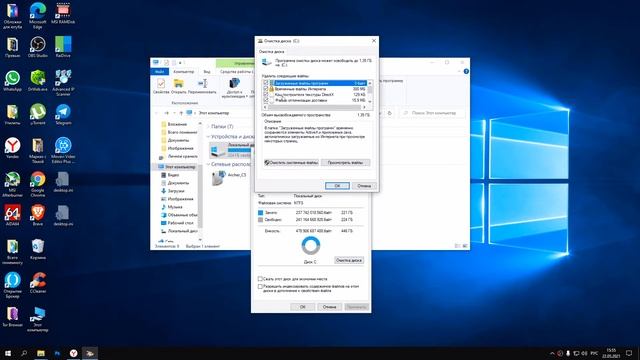Select Видео in Explorer navigation pane
This screenshot has height=360, width=640.
[170, 175]
